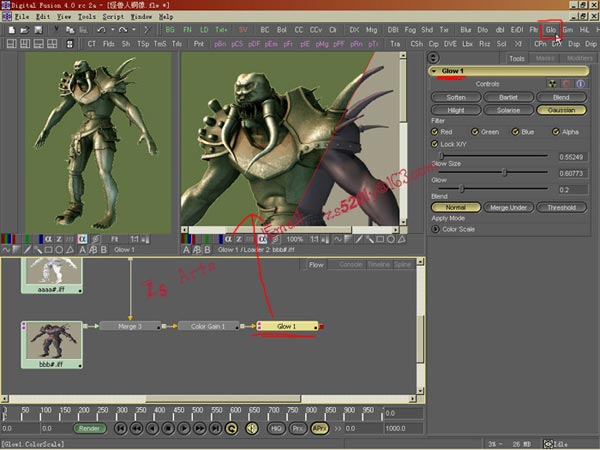Choose Normal apply mode
Screen dimensions: 600x450
456,207
